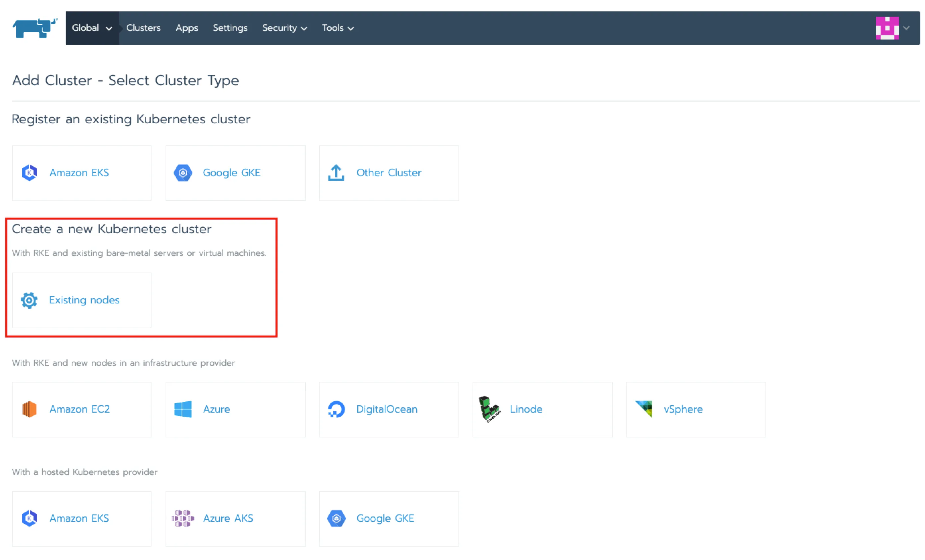
Task: Go to the Clusters tab
Action: tap(143, 28)
